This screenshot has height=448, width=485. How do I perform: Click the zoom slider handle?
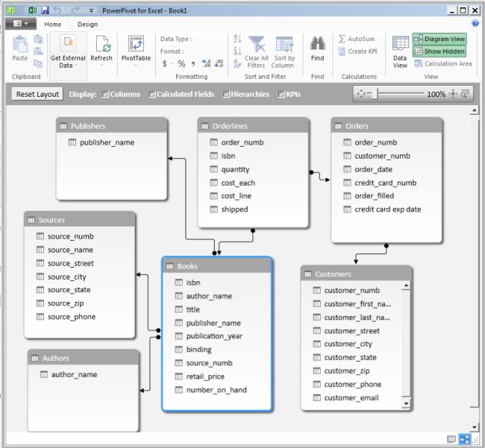(x=375, y=94)
